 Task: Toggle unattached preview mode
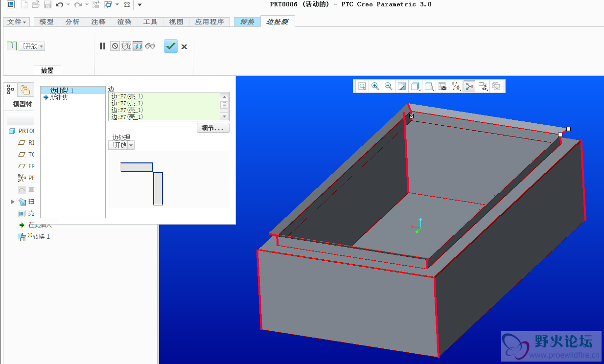[x=126, y=46]
